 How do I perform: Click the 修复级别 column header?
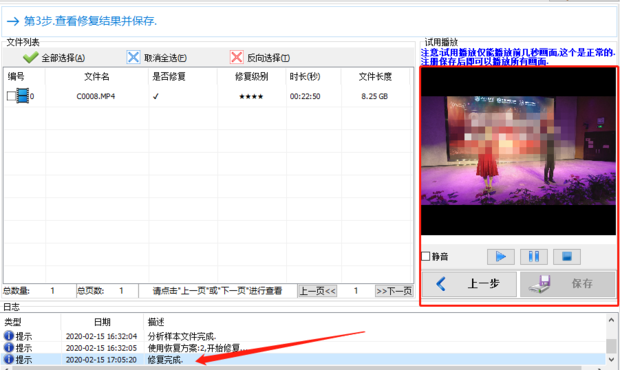pyautogui.click(x=251, y=76)
